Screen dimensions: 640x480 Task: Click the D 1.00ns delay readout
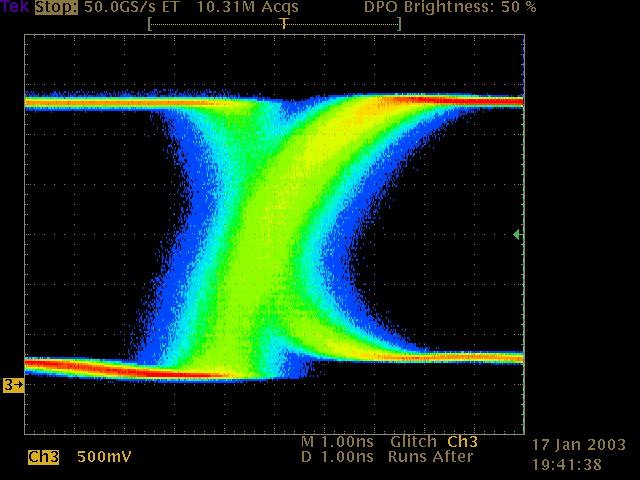tap(337, 457)
